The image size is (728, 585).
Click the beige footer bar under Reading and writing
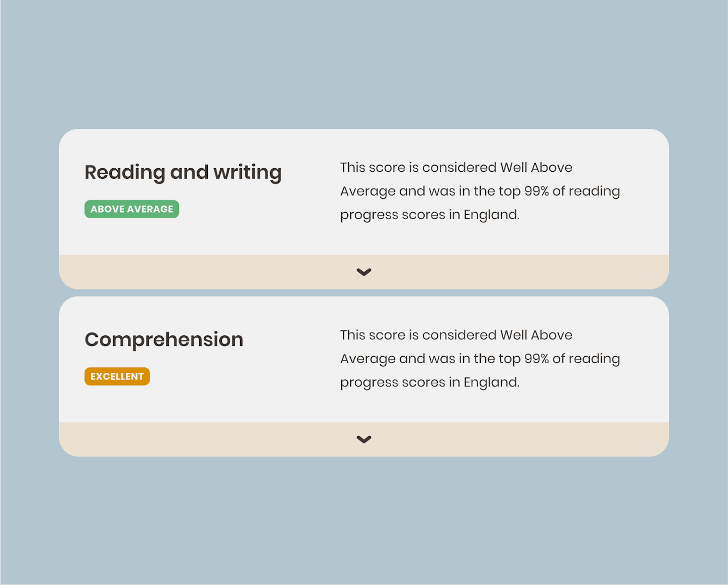pos(202,272)
